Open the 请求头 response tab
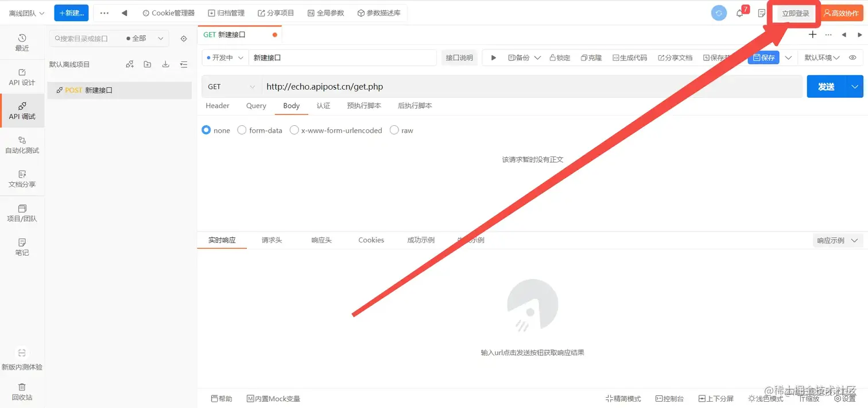Screen dimensions: 868x408 click(x=272, y=240)
